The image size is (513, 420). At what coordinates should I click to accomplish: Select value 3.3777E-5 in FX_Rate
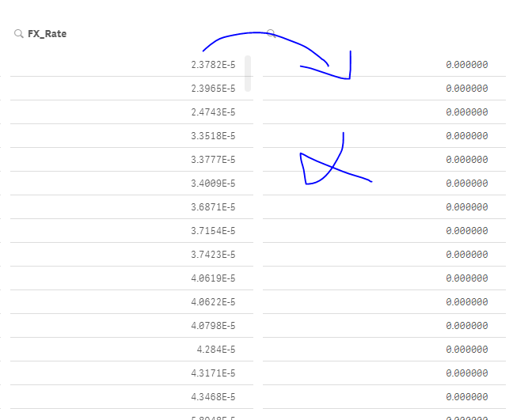click(x=213, y=160)
